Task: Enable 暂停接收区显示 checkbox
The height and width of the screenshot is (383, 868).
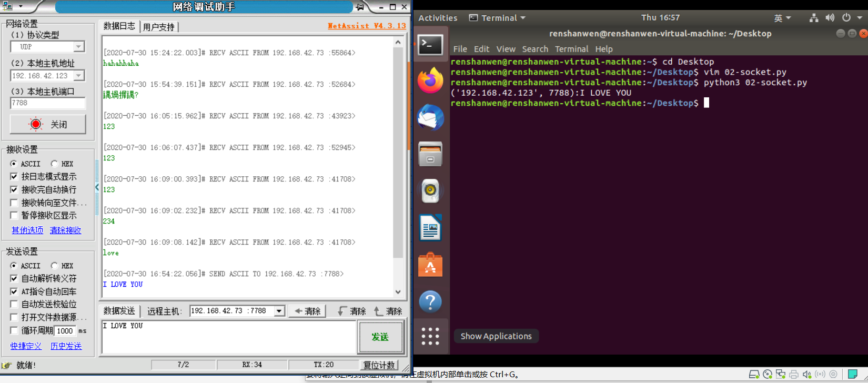Action: click(x=14, y=215)
